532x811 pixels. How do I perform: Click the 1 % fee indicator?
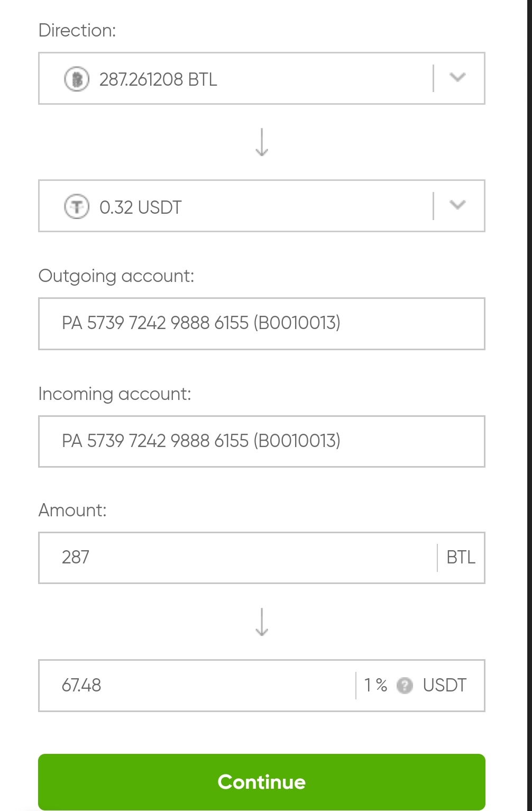[375, 686]
